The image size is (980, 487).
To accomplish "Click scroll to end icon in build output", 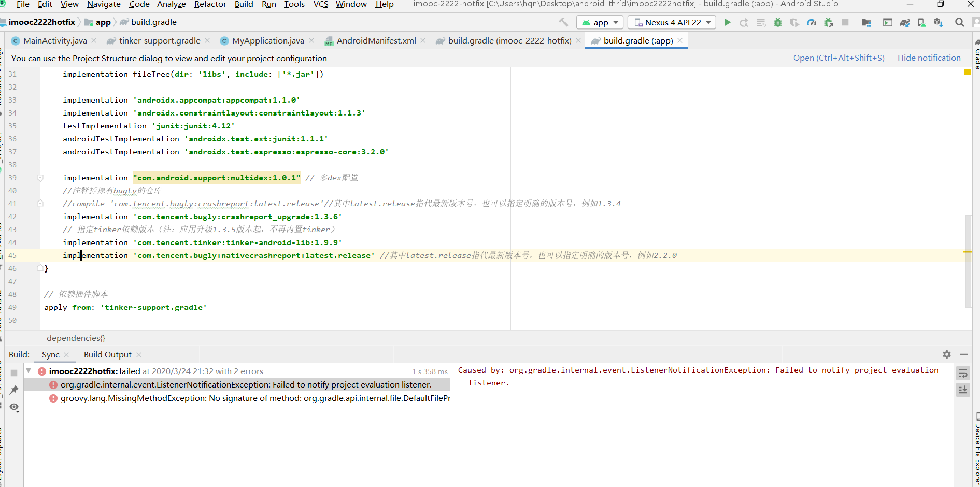I will click(963, 390).
